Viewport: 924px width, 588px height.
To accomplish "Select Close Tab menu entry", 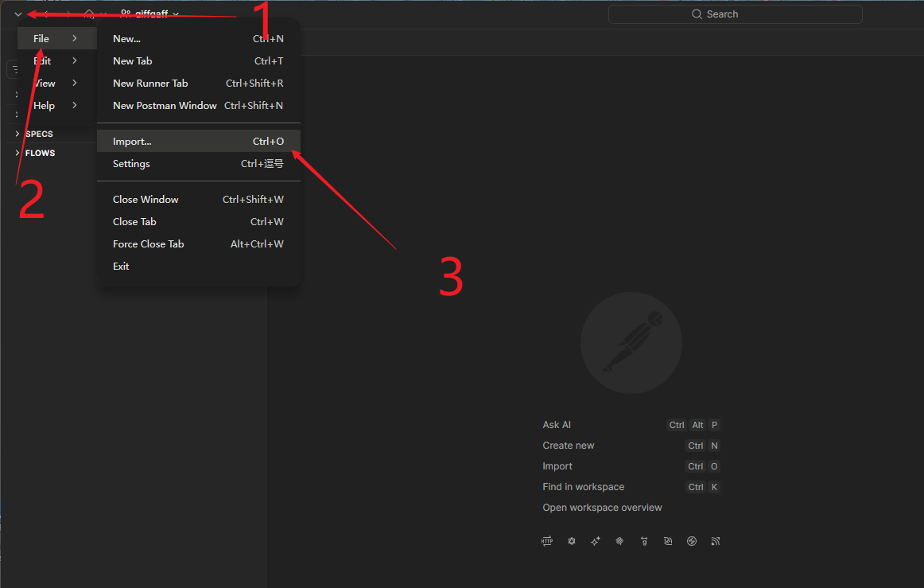I will (199, 222).
